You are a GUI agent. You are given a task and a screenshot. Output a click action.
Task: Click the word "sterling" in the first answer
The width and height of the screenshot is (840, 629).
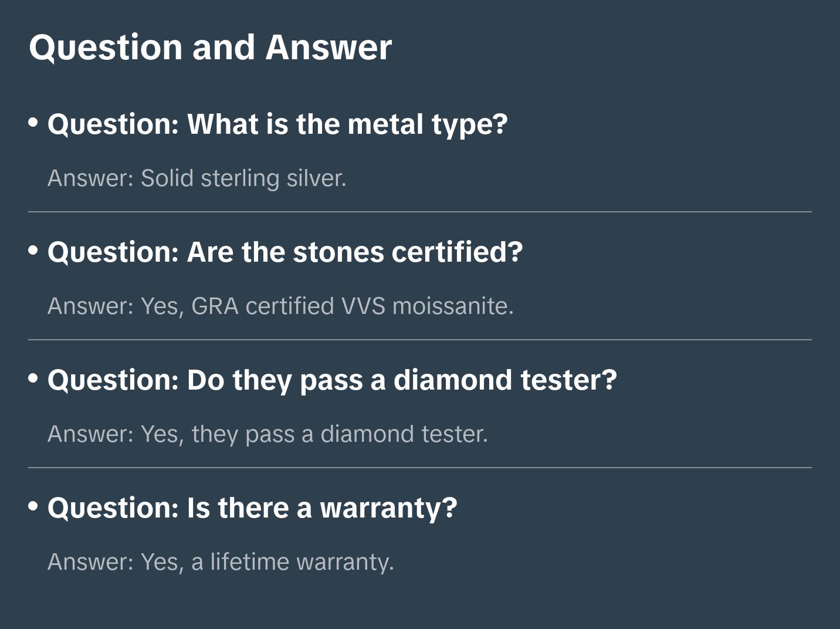click(240, 178)
